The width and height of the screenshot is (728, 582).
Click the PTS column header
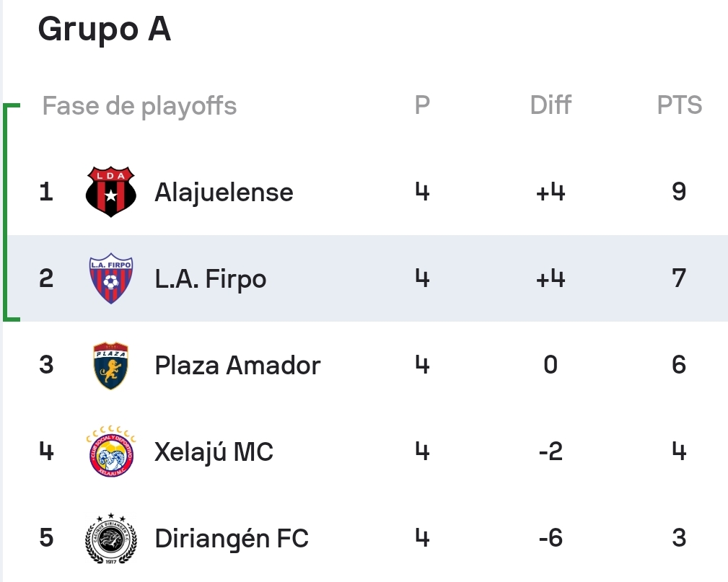click(679, 105)
